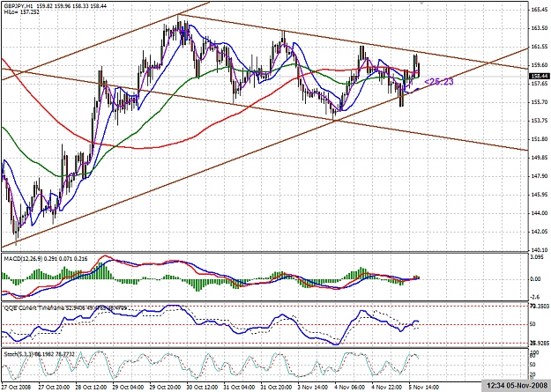
Task: Click the 144.00 price scale value
Action: point(540,213)
